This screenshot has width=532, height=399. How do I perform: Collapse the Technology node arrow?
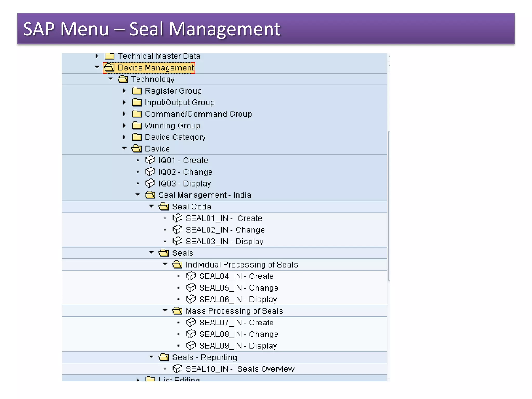click(x=111, y=78)
